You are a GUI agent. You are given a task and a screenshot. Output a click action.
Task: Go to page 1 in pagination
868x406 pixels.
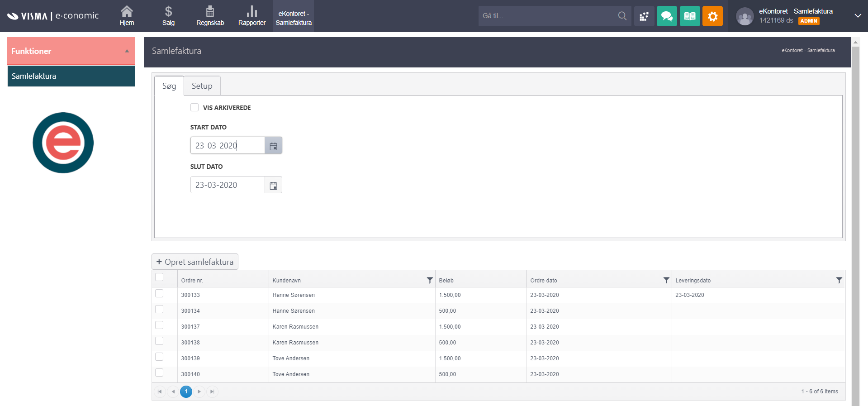coord(186,392)
